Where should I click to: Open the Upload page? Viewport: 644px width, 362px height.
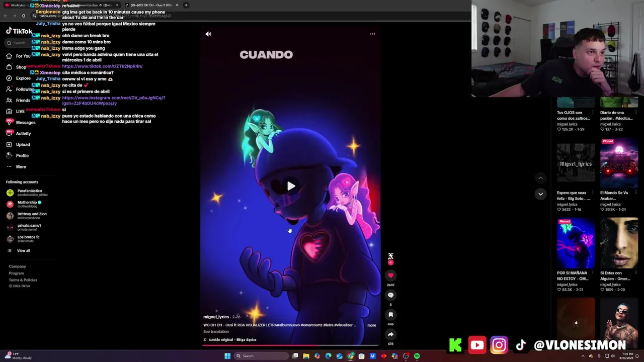pyautogui.click(x=18, y=144)
